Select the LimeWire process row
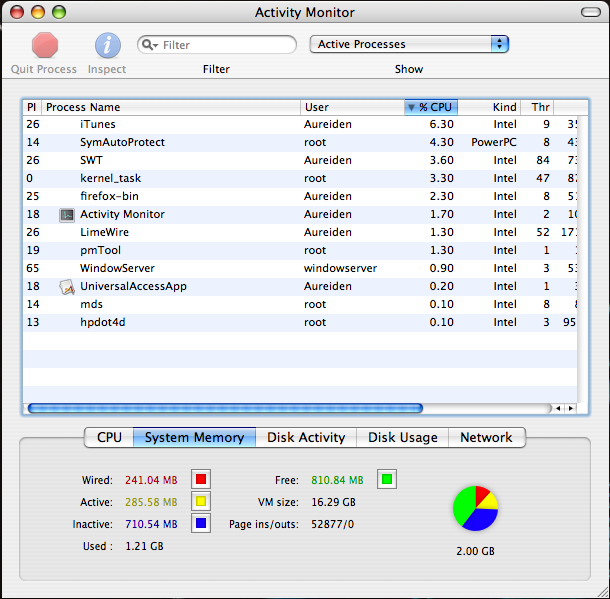The width and height of the screenshot is (610, 599). click(x=300, y=233)
